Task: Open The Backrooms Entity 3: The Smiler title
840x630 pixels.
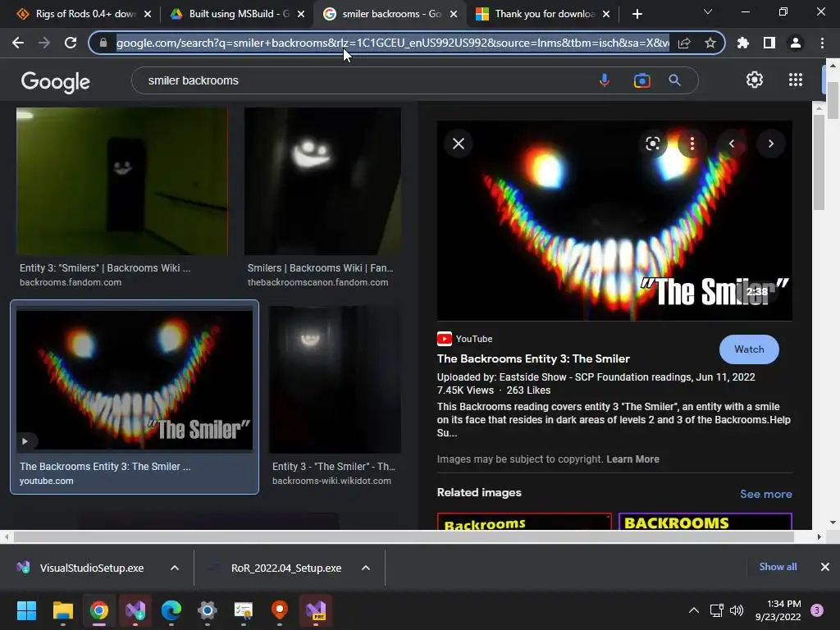Action: point(533,358)
